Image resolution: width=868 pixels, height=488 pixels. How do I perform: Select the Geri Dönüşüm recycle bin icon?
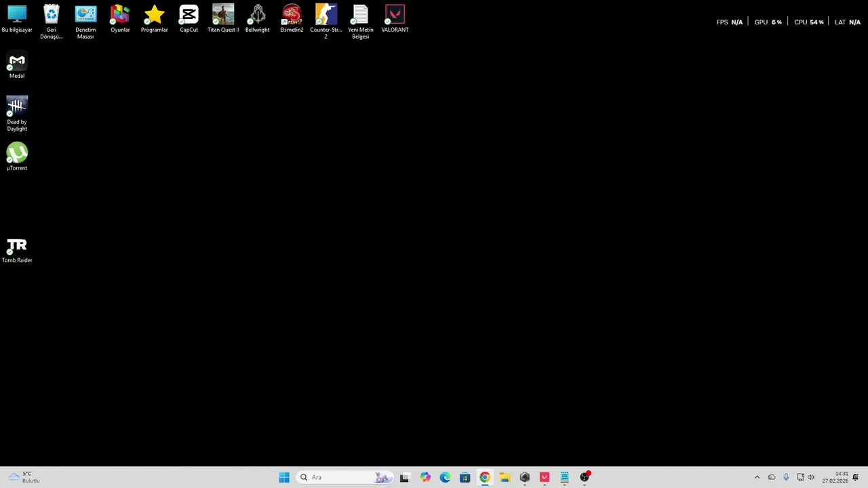[52, 22]
